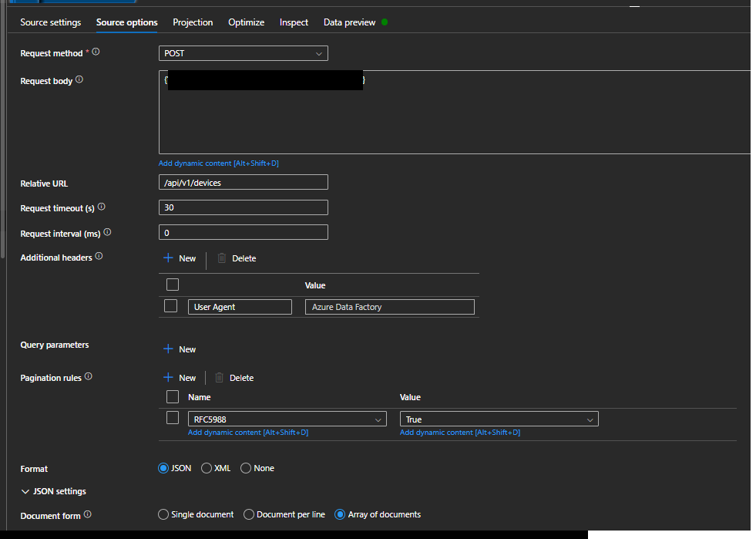Click the Delete trash icon for Pagination rules

click(220, 377)
